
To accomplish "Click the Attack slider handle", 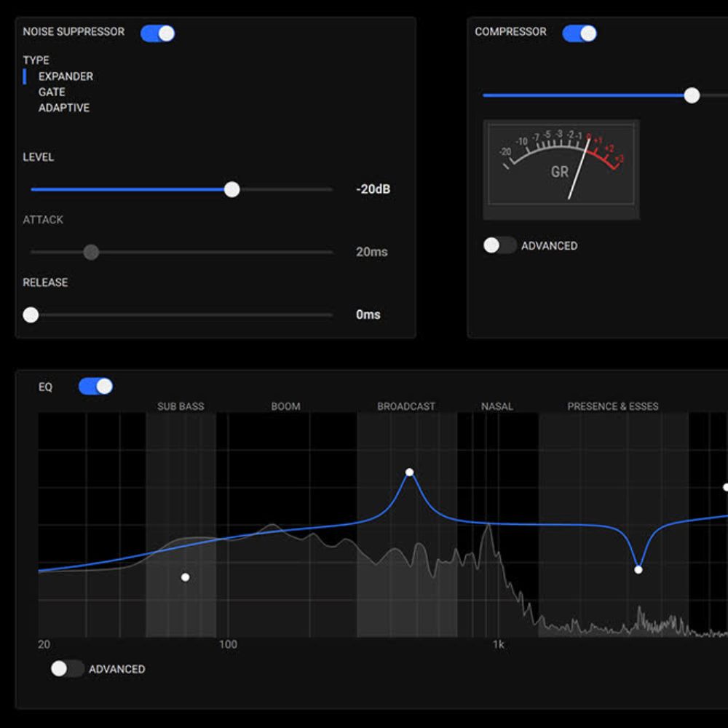I will point(91,252).
